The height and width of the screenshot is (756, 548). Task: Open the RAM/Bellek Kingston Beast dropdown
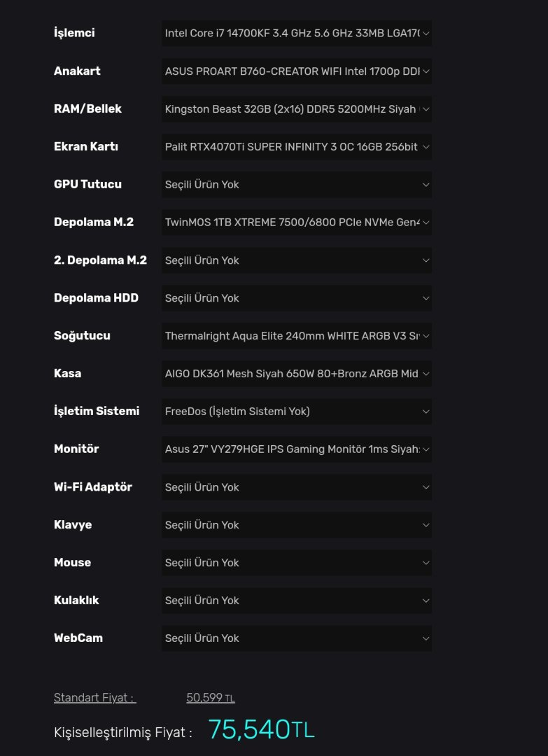296,108
